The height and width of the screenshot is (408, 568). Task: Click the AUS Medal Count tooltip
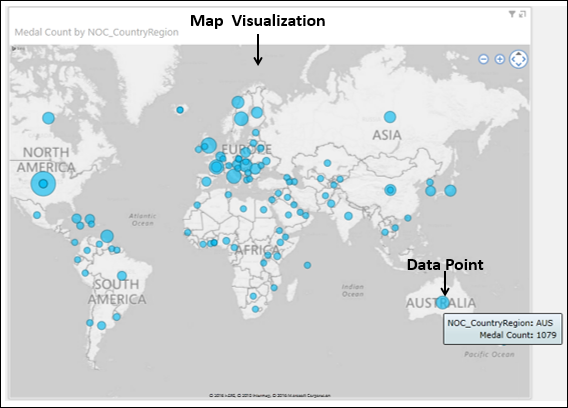click(x=503, y=329)
